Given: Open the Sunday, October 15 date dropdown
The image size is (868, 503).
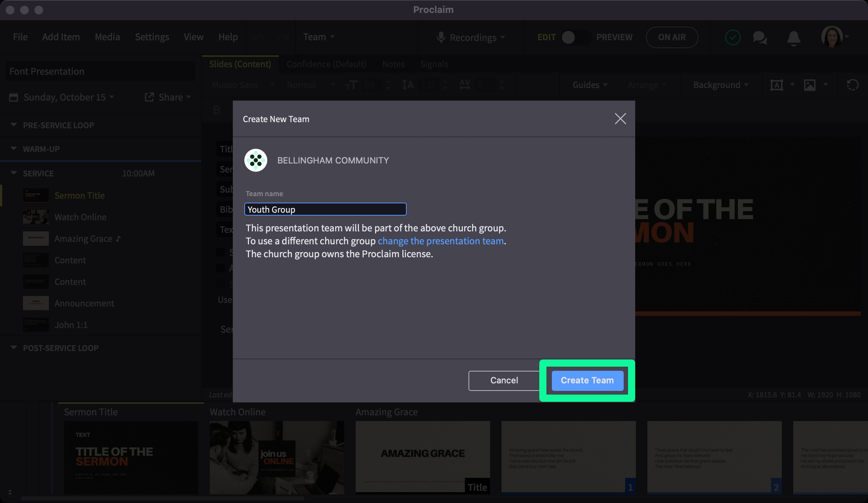Looking at the screenshot, I should (69, 97).
